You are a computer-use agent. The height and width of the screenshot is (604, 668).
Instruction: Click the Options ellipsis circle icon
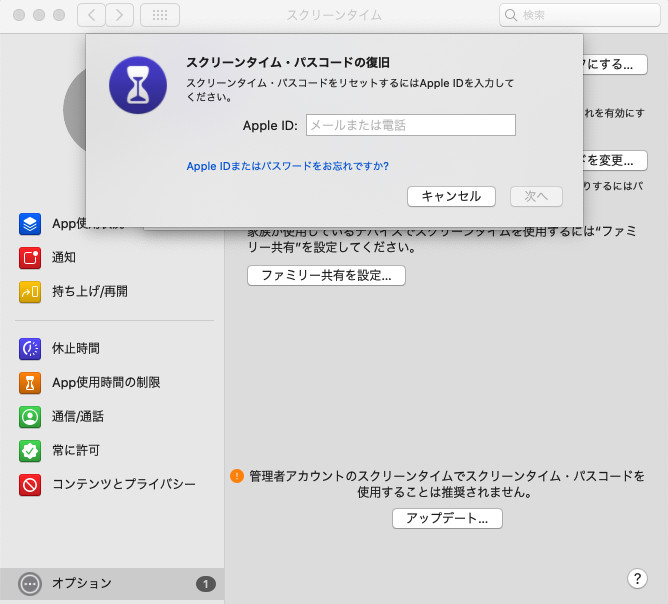coord(30,584)
